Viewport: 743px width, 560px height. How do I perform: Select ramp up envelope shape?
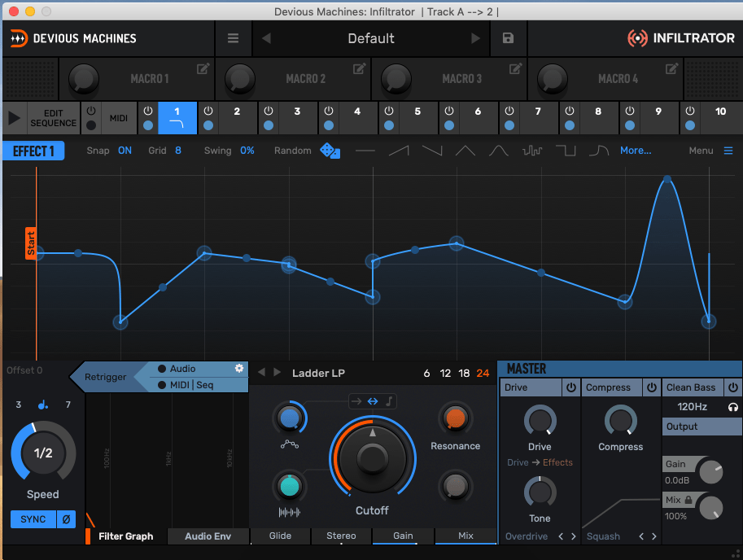(399, 151)
